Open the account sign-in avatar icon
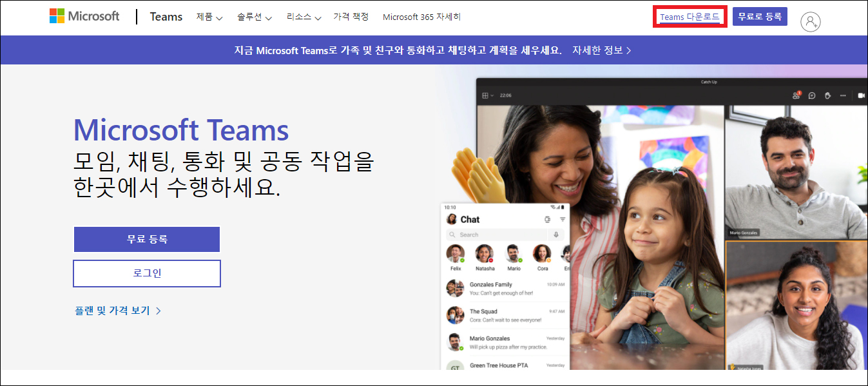868x386 pixels. coord(810,21)
